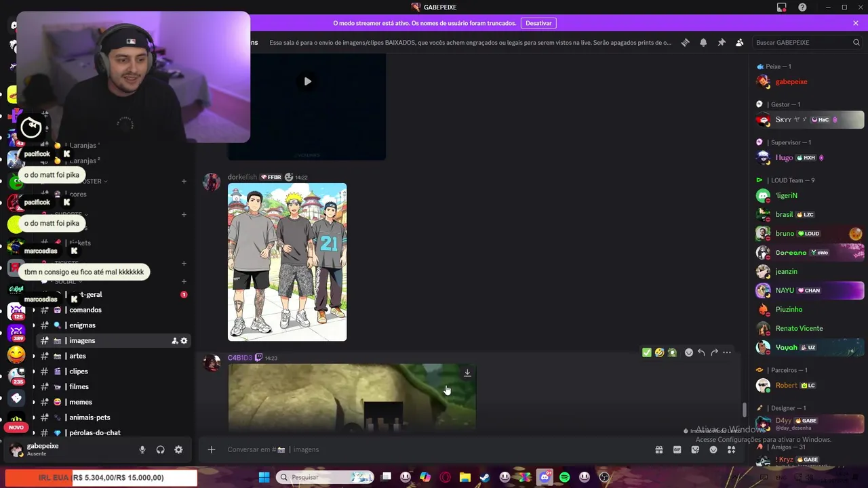Play the video at top of chat

tap(308, 81)
